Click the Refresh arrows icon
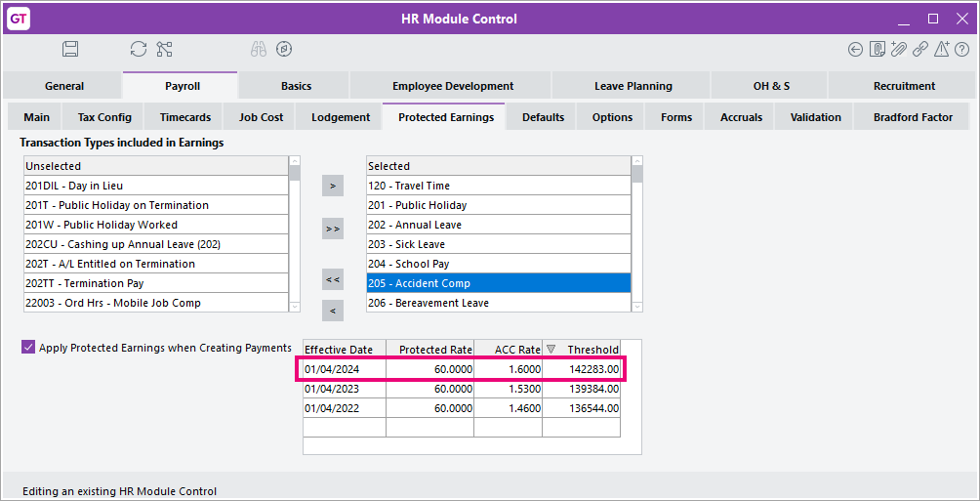The height and width of the screenshot is (501, 980). click(x=138, y=49)
